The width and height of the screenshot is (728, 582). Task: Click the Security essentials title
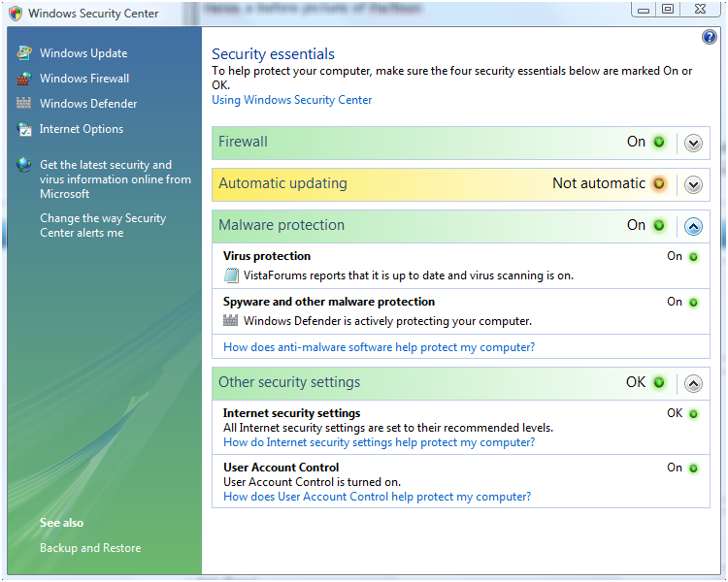click(x=273, y=54)
